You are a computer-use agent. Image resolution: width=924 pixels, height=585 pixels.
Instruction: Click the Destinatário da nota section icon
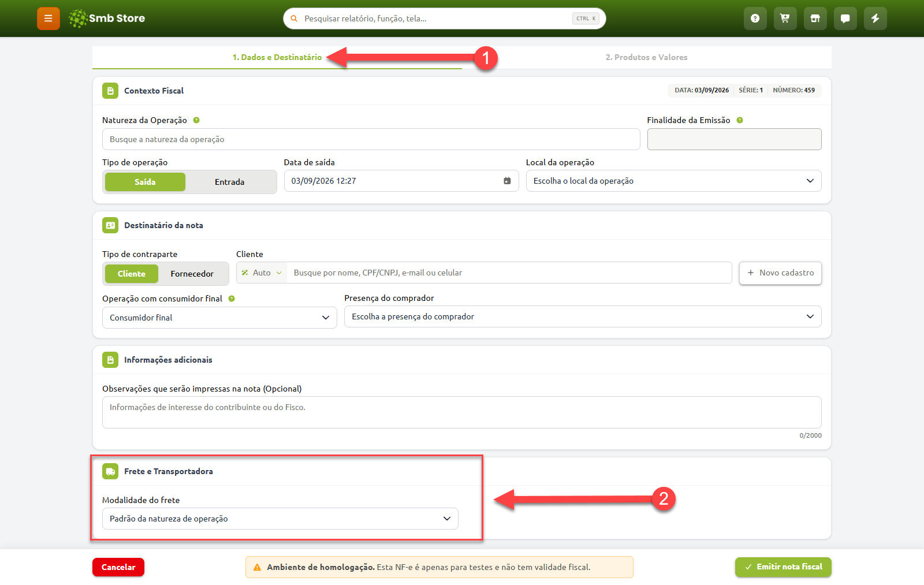click(110, 225)
